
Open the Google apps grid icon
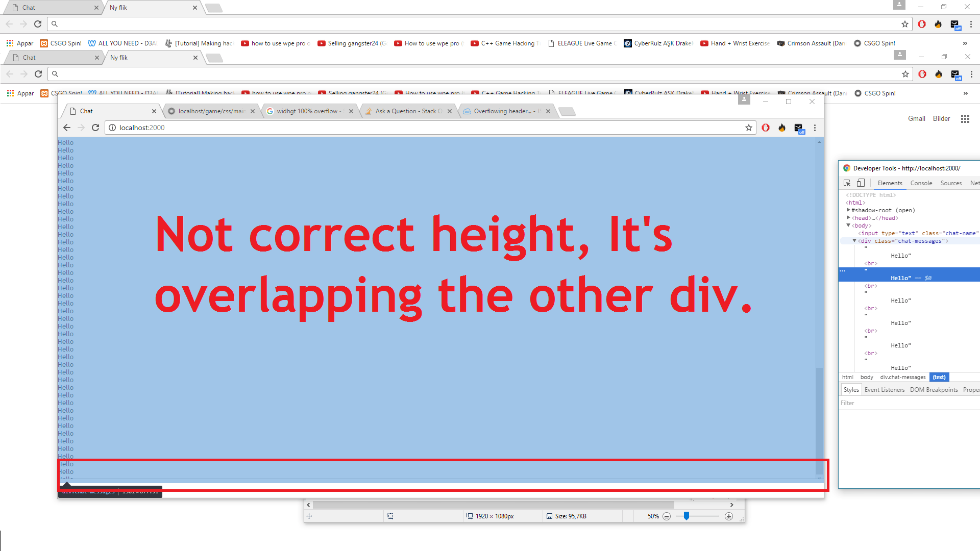965,119
